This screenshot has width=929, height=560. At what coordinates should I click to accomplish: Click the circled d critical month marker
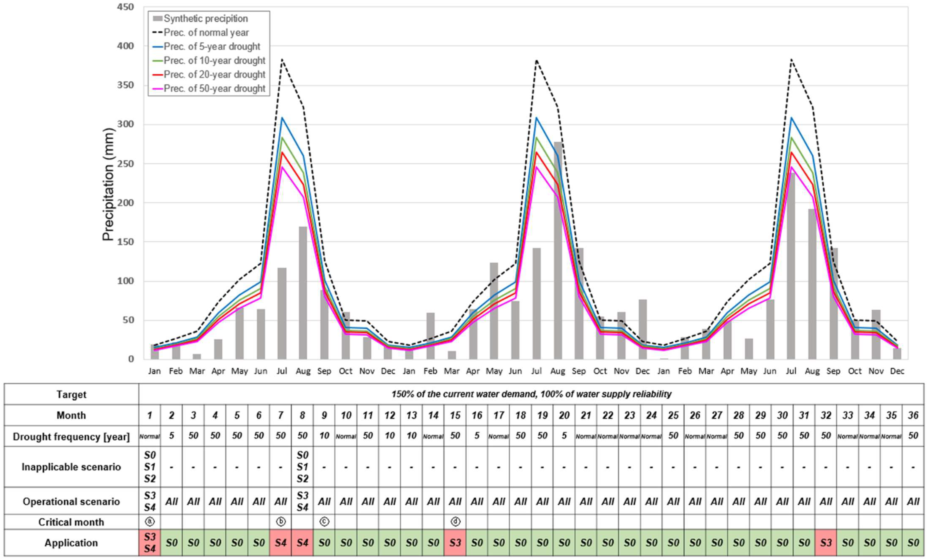[x=455, y=522]
